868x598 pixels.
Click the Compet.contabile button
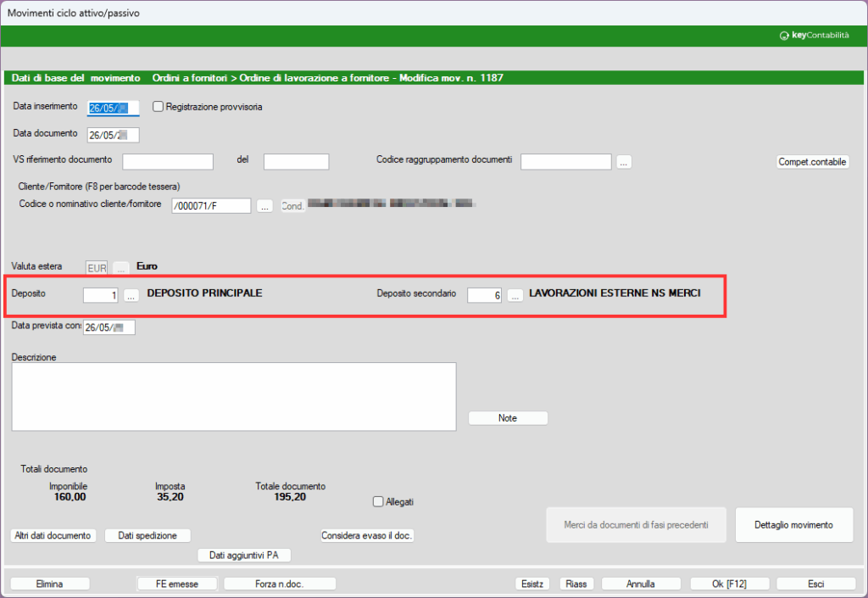[x=812, y=162]
